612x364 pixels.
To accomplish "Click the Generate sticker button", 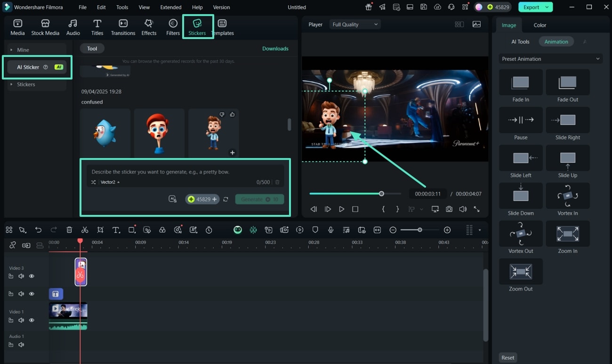I will pyautogui.click(x=259, y=199).
